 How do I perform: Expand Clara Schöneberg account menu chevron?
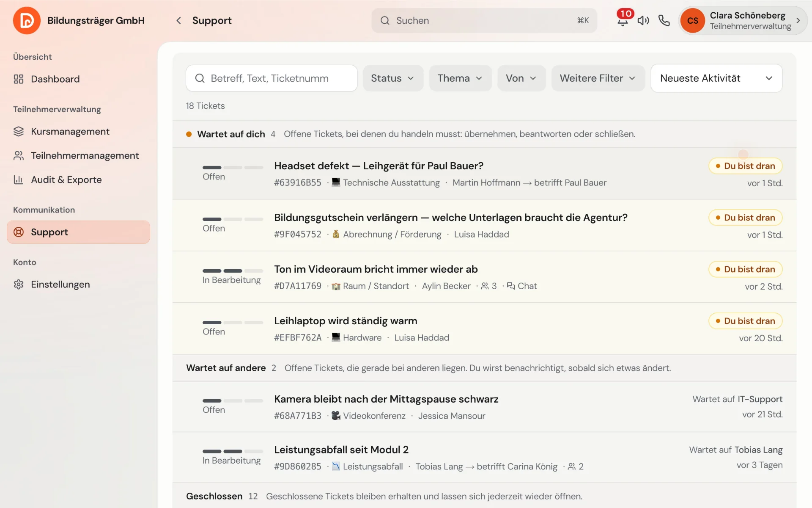[798, 20]
